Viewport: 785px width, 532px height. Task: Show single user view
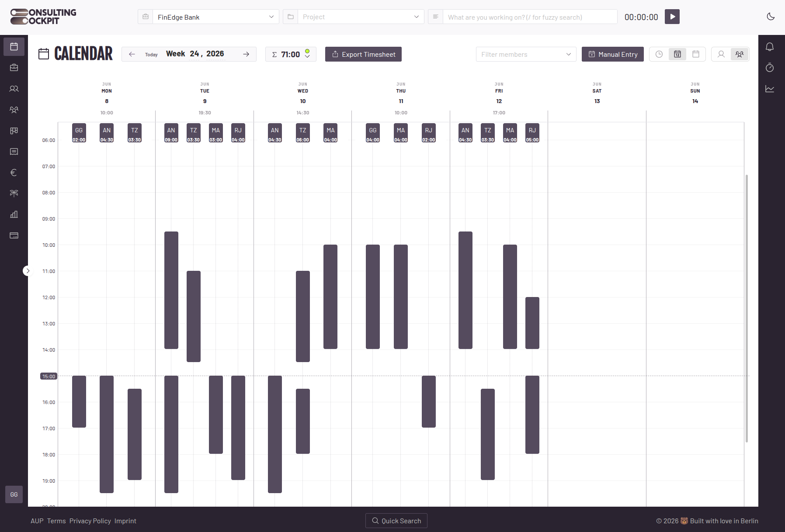tap(721, 54)
